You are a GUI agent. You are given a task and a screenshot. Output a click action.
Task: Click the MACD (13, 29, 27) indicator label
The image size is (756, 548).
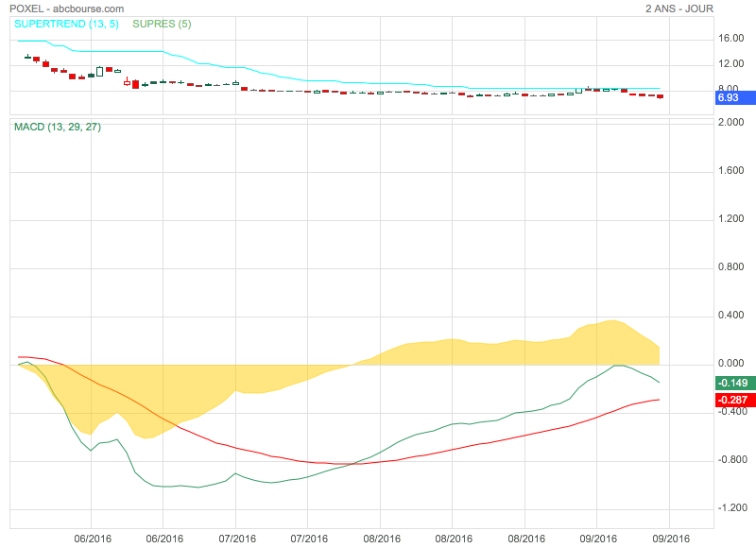pos(58,128)
